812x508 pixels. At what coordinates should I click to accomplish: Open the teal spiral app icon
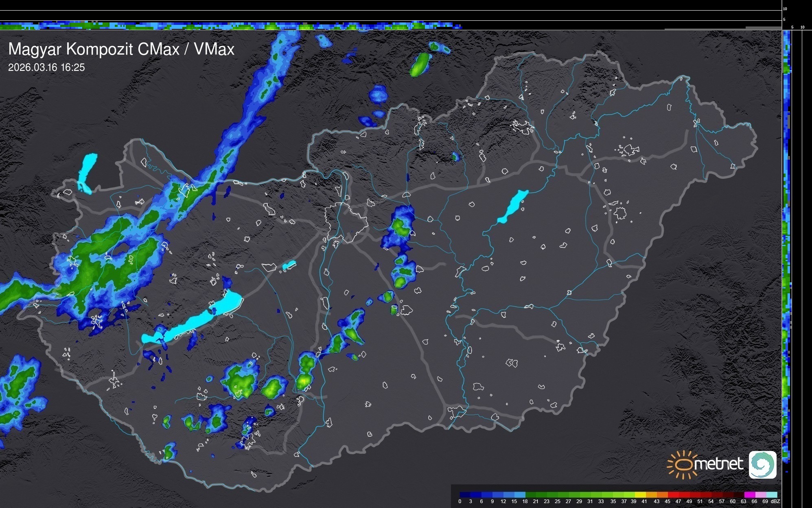pos(762,464)
